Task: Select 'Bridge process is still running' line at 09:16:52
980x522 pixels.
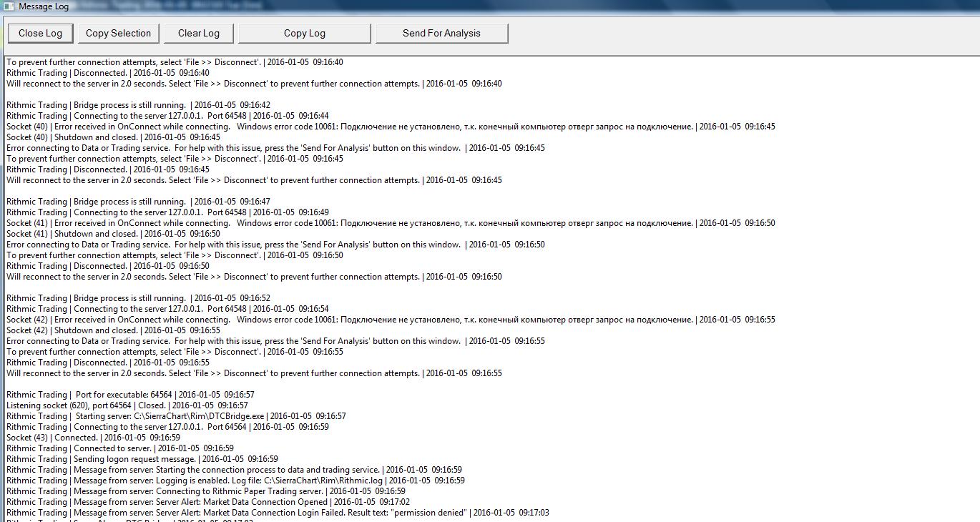Action: [138, 298]
